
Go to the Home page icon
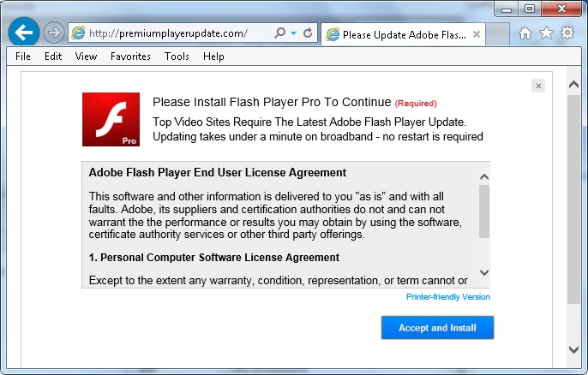point(525,33)
